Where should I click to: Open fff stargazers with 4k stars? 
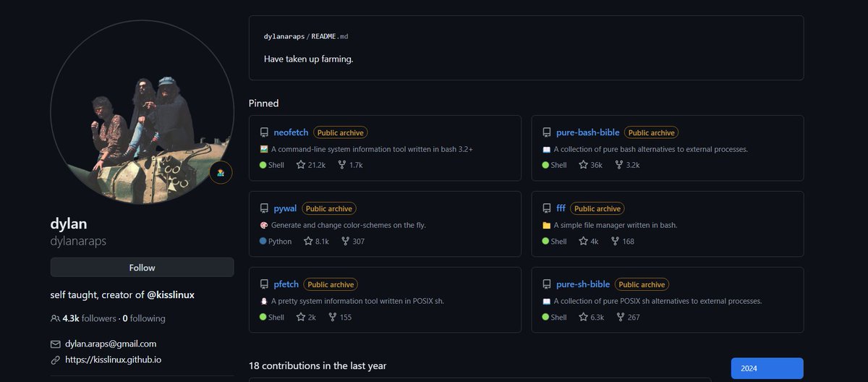coord(589,241)
